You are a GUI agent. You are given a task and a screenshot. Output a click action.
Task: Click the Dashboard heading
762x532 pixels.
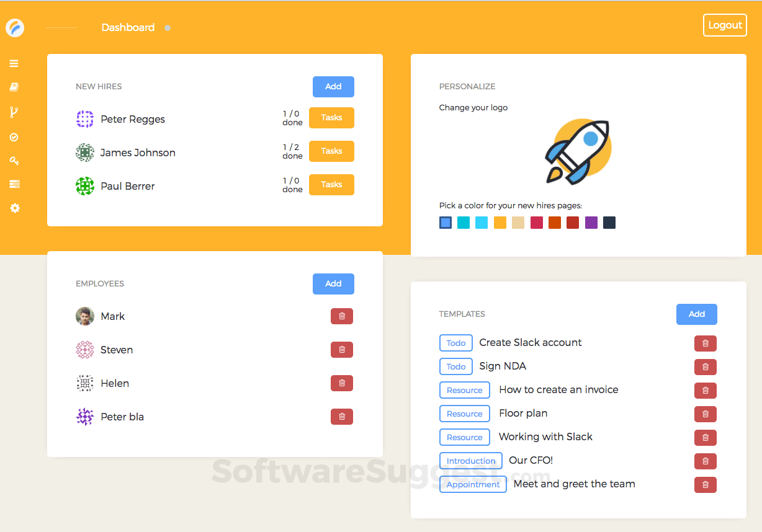point(128,27)
